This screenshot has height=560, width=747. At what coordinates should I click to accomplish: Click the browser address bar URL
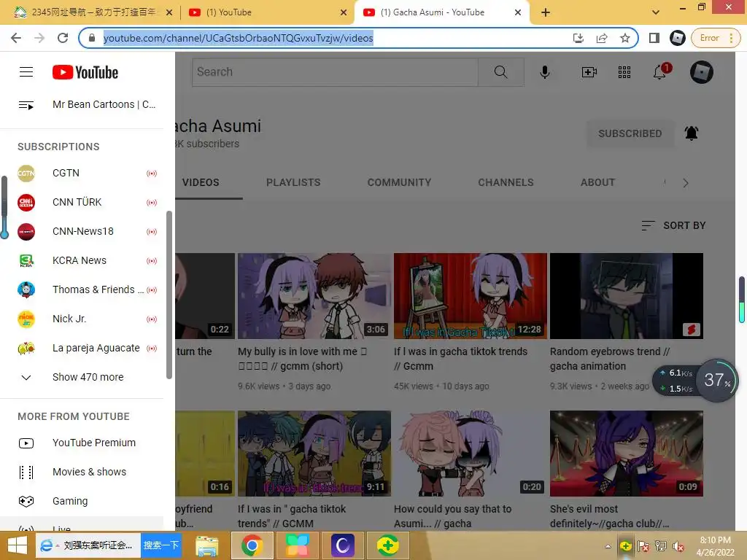(x=239, y=38)
